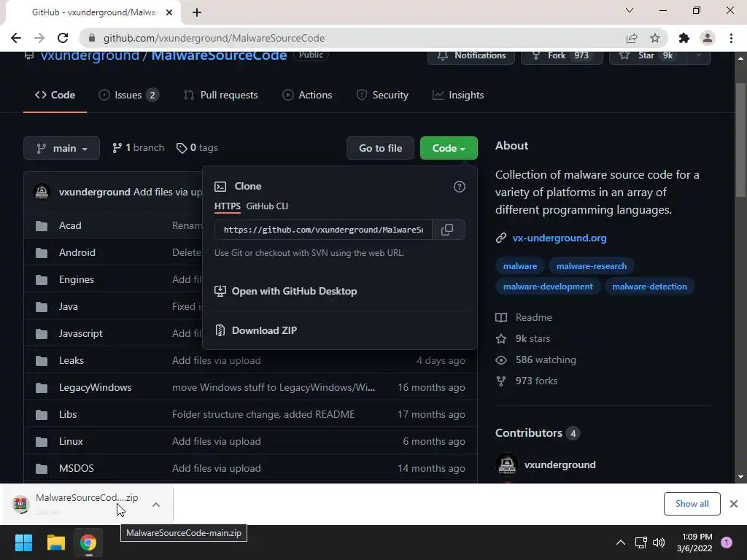
Task: Click Show all downloads button
Action: pyautogui.click(x=692, y=504)
